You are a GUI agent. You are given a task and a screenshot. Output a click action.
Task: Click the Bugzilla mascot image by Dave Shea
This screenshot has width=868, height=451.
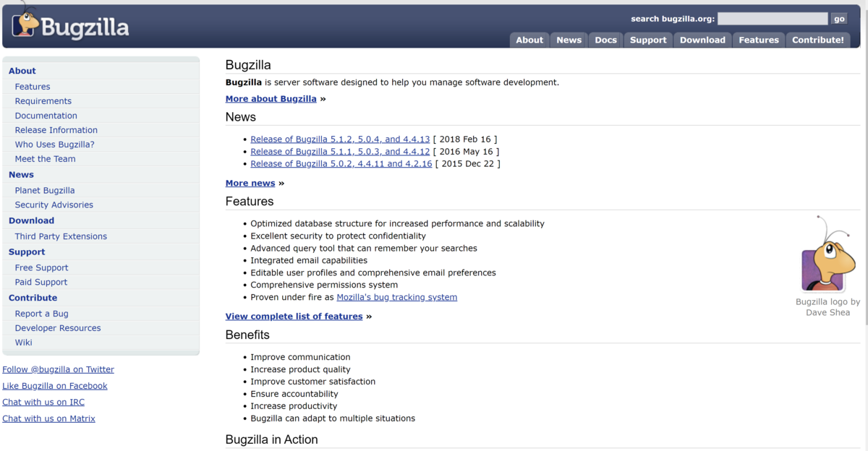[827, 254]
